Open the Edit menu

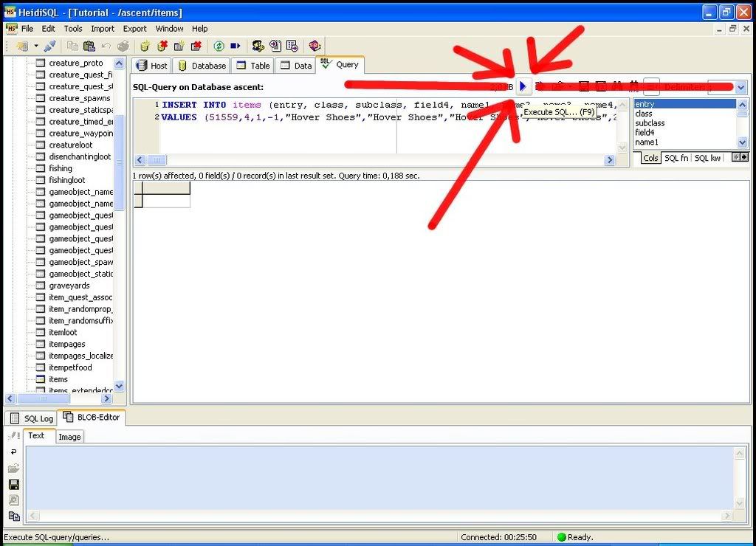(48, 29)
